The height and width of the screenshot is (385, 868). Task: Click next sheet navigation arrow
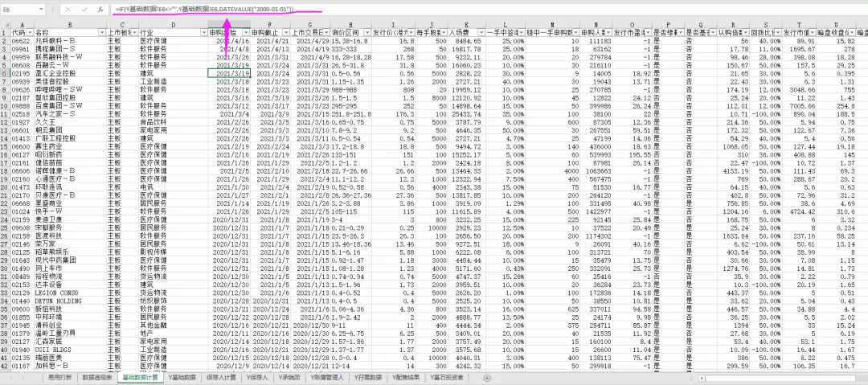(23, 378)
